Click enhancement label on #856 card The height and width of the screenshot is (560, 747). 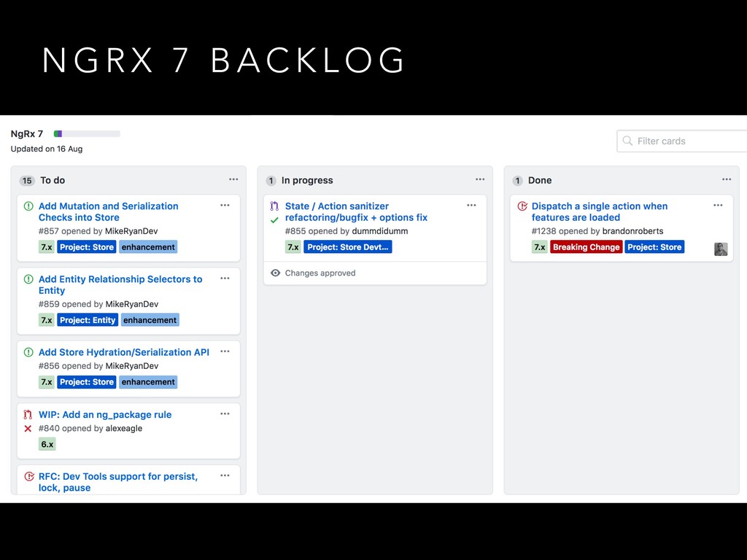pyautogui.click(x=148, y=382)
